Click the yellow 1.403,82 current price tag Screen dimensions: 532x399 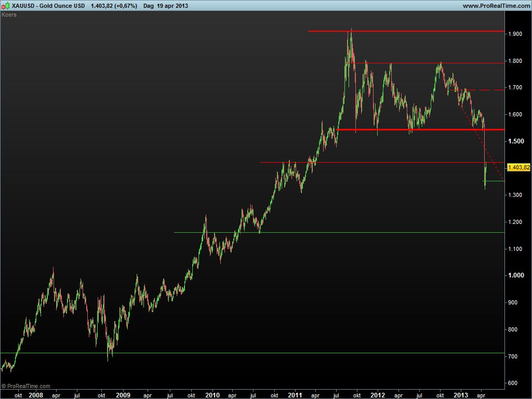coord(518,167)
